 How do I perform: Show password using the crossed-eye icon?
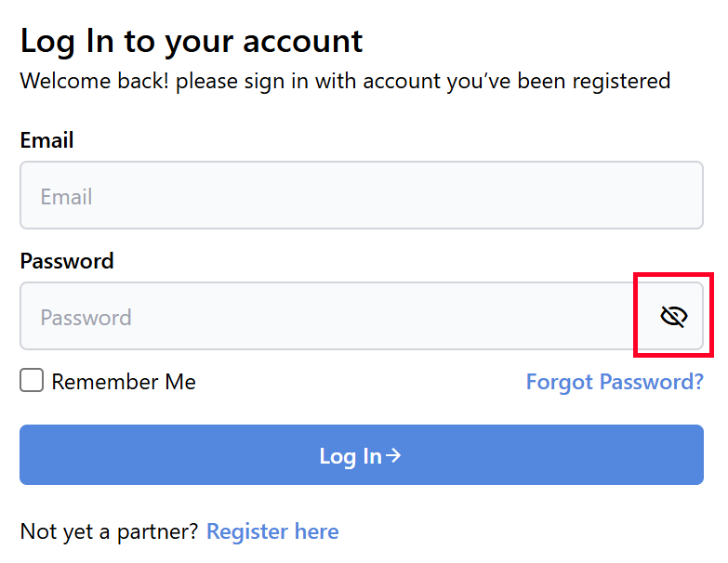point(673,317)
